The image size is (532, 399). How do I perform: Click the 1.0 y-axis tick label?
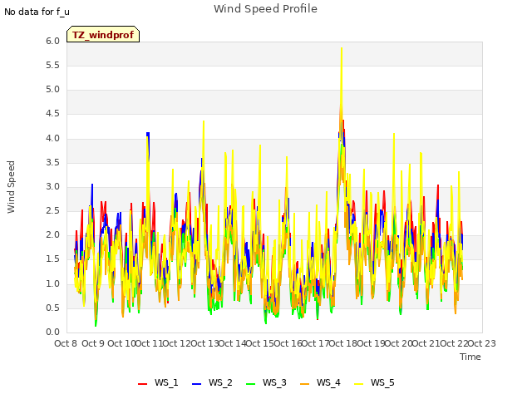pyautogui.click(x=53, y=283)
